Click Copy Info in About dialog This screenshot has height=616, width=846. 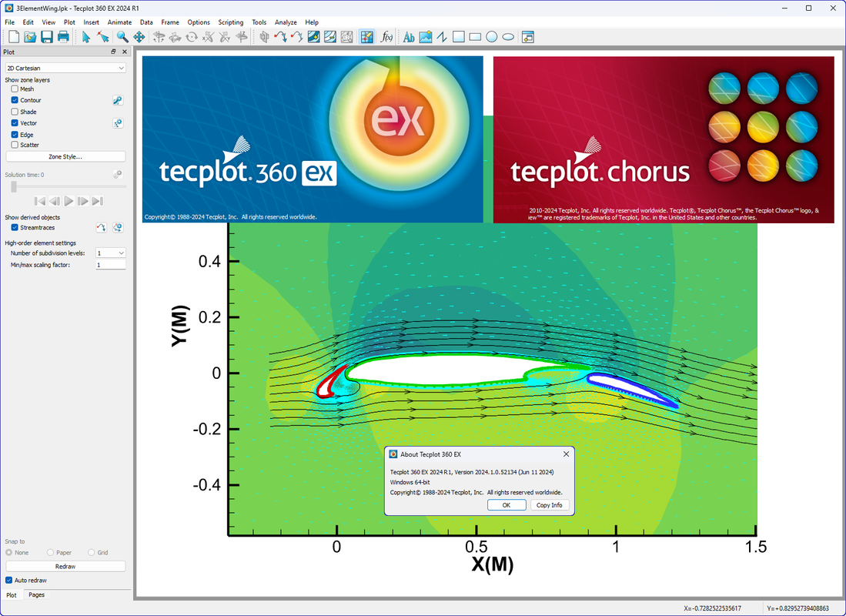550,505
